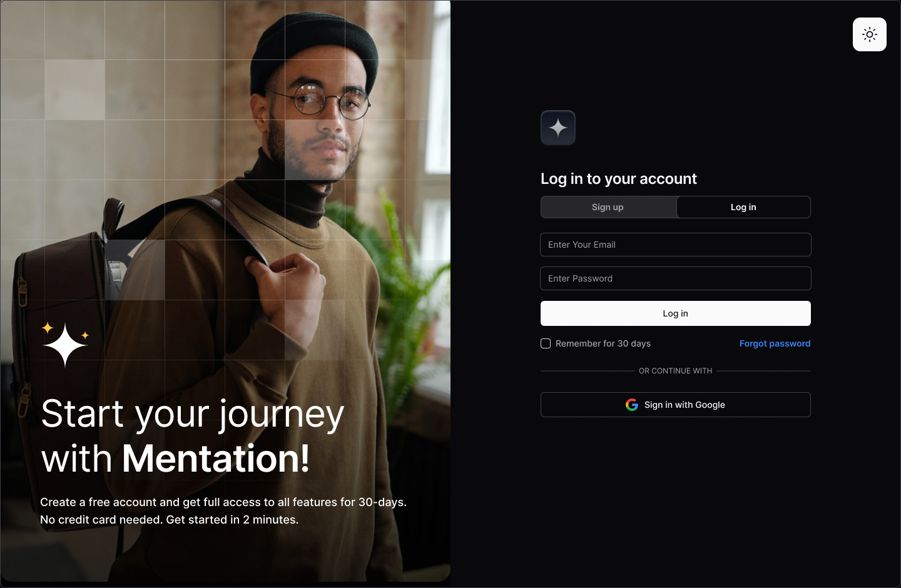The image size is (901, 588).
Task: Switch to the Sign up tab
Action: click(608, 207)
